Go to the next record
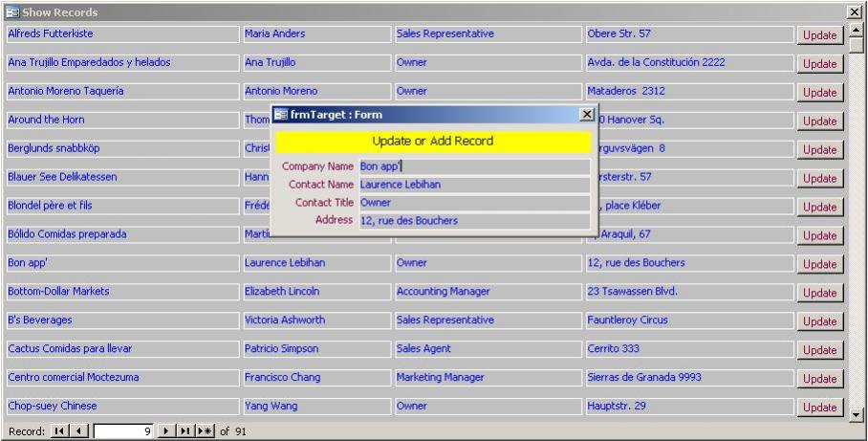The width and height of the screenshot is (868, 441). (x=165, y=431)
